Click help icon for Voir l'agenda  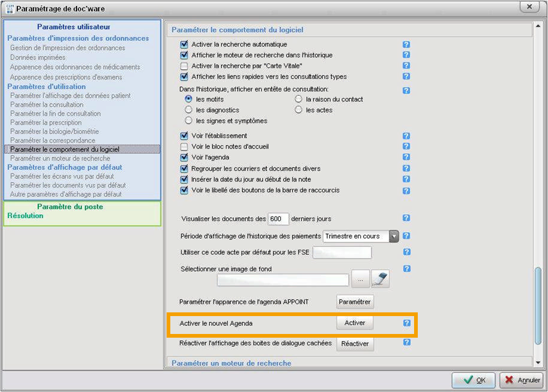pos(407,157)
